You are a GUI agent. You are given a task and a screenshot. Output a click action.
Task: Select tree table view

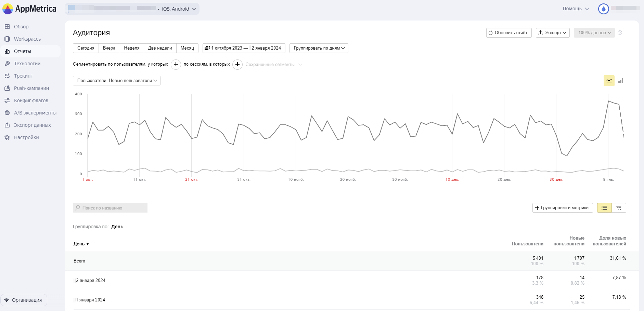[x=619, y=208]
